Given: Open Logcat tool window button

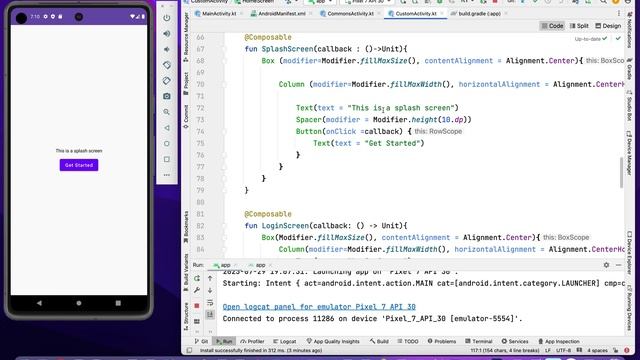Looking at the screenshot, I should [x=284, y=341].
